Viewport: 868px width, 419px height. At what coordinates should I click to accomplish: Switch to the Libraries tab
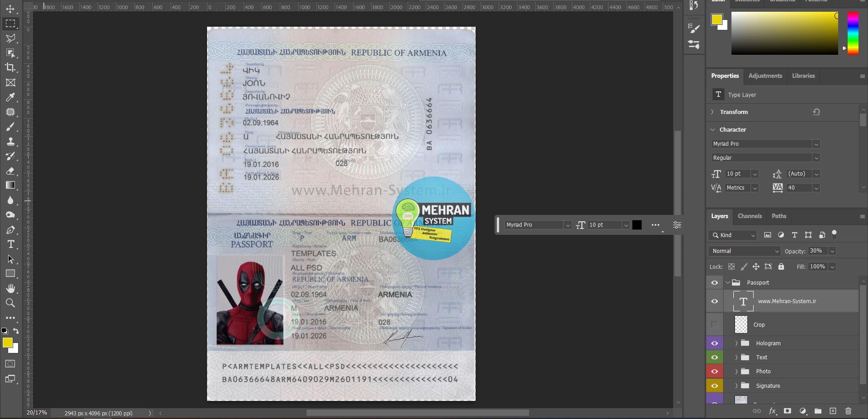coord(803,76)
